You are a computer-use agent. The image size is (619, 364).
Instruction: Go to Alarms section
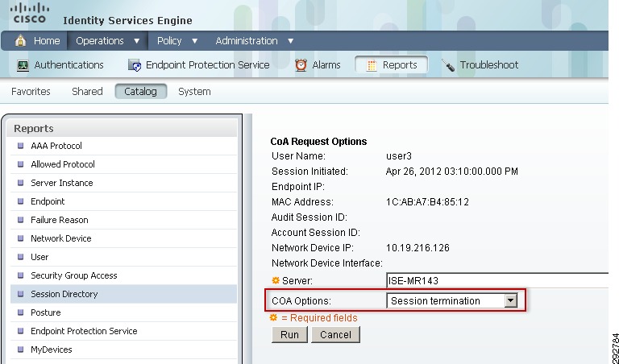[x=318, y=65]
